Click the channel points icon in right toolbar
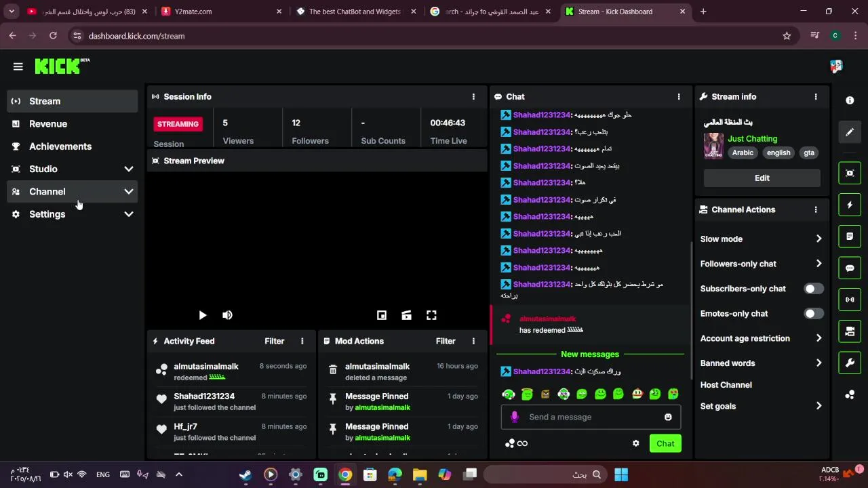The image size is (868, 488). (850, 394)
